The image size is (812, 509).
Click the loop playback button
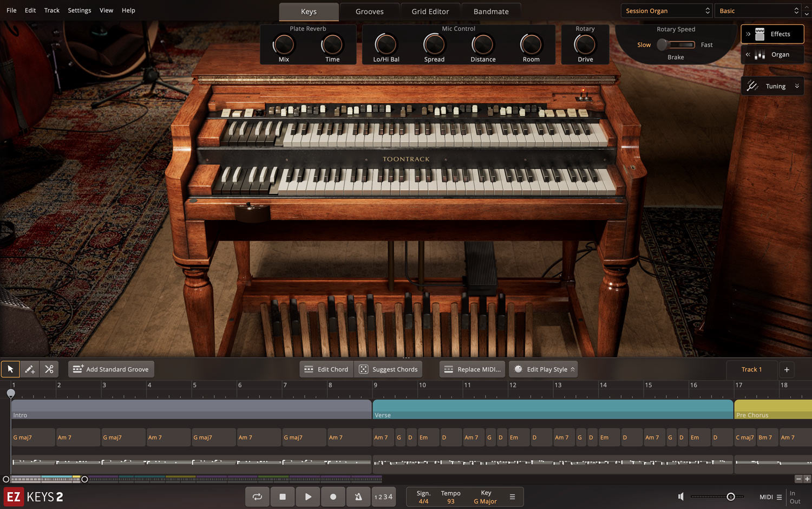[257, 497]
